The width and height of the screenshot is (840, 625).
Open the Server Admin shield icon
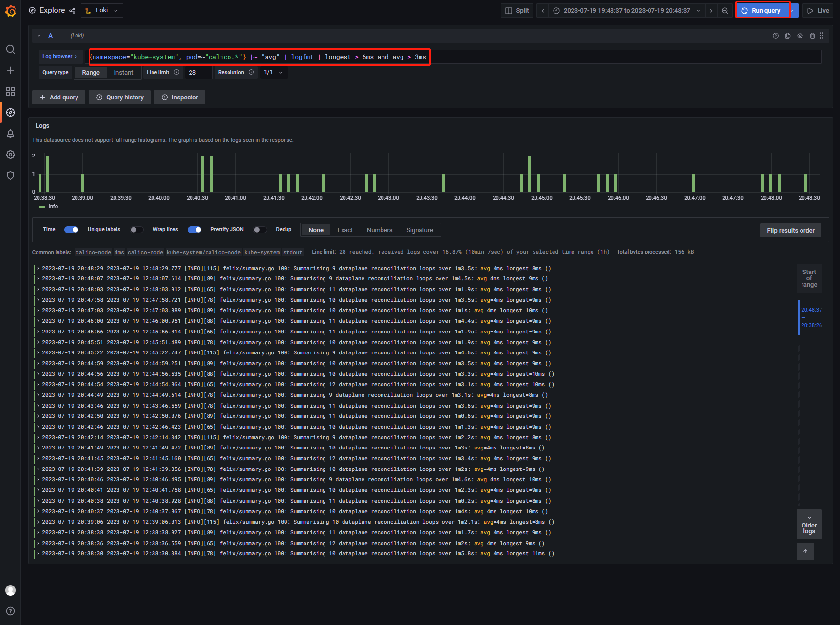[10, 176]
